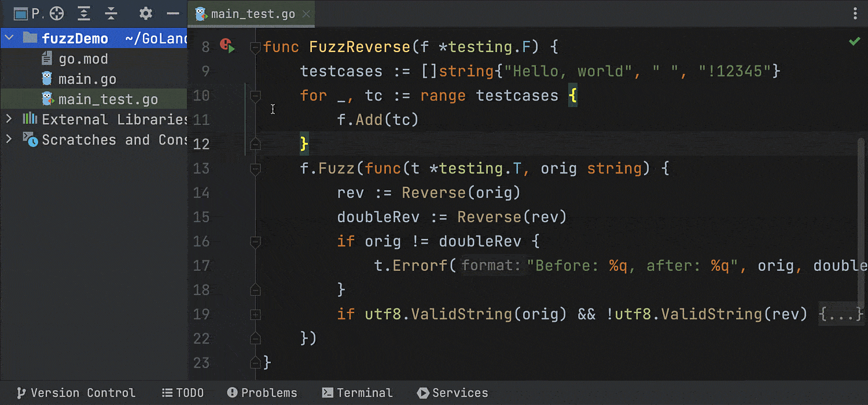Open the Problems tool window
Viewport: 868px width, 405px height.
pyautogui.click(x=262, y=393)
